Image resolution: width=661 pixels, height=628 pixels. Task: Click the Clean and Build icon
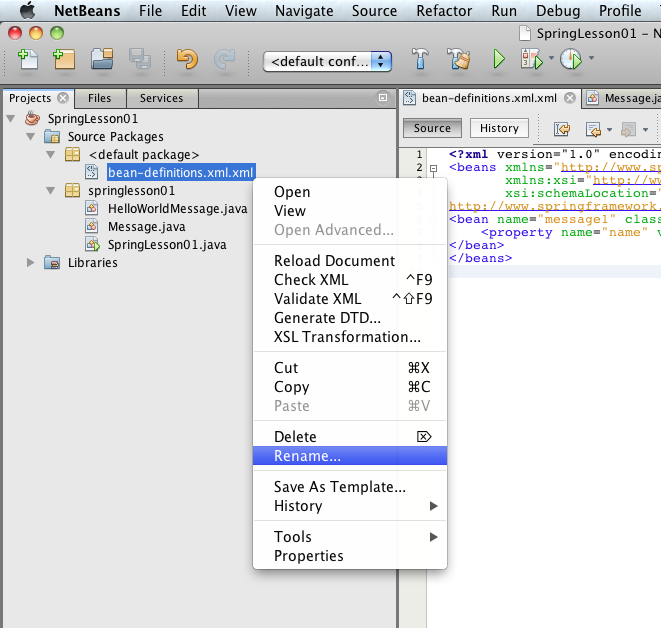pos(458,58)
